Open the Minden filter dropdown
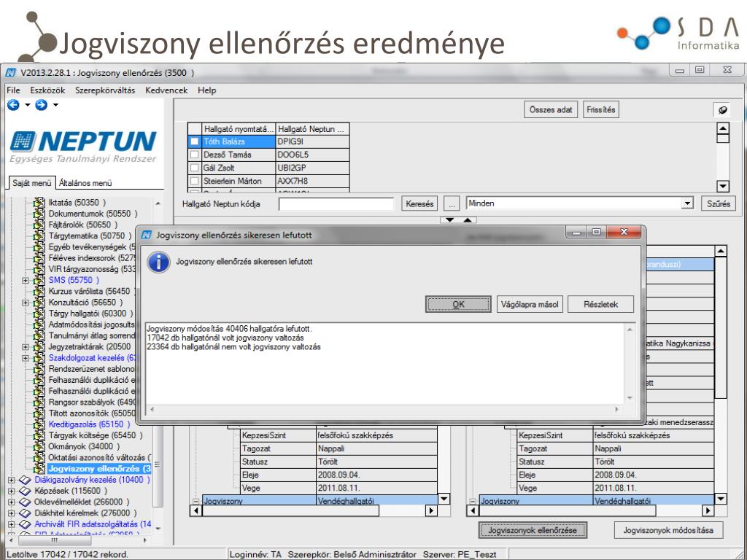The height and width of the screenshot is (560, 747). [x=686, y=203]
